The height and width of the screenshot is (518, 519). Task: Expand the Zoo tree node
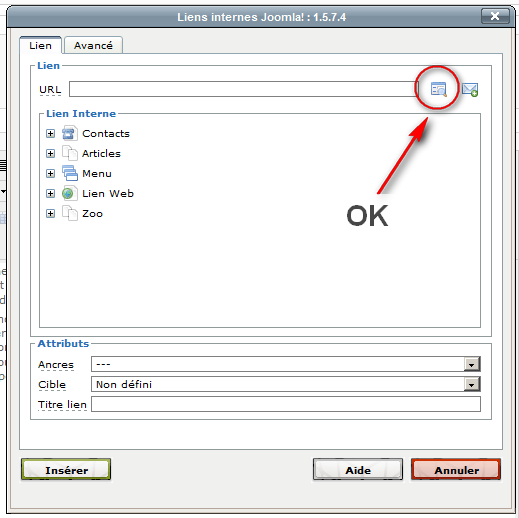tap(50, 214)
